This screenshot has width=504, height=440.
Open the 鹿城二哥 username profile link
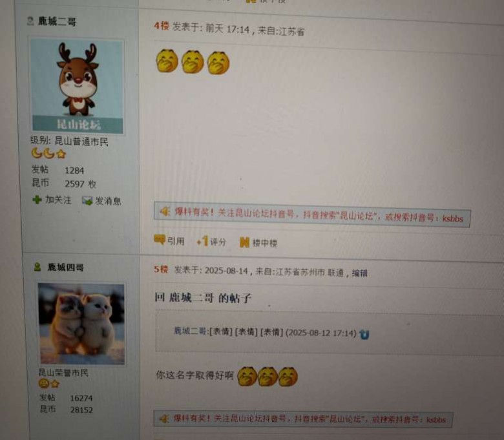tap(58, 21)
